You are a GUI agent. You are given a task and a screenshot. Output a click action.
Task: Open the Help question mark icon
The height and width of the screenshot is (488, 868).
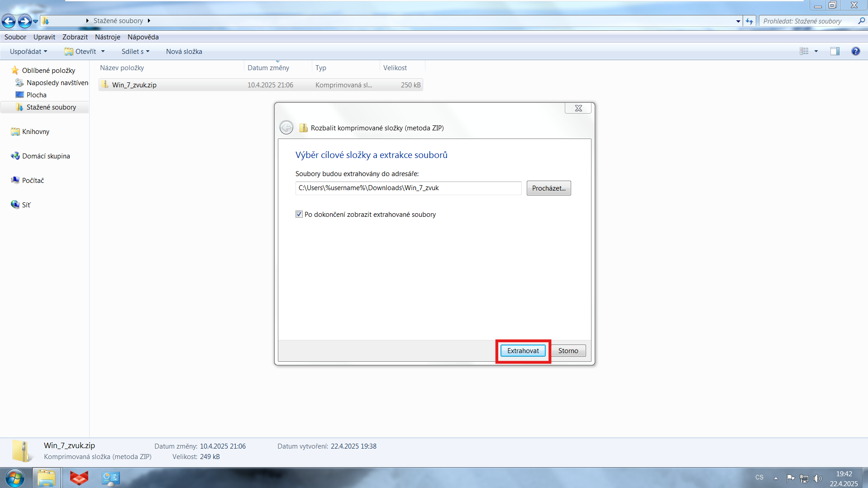tap(855, 51)
